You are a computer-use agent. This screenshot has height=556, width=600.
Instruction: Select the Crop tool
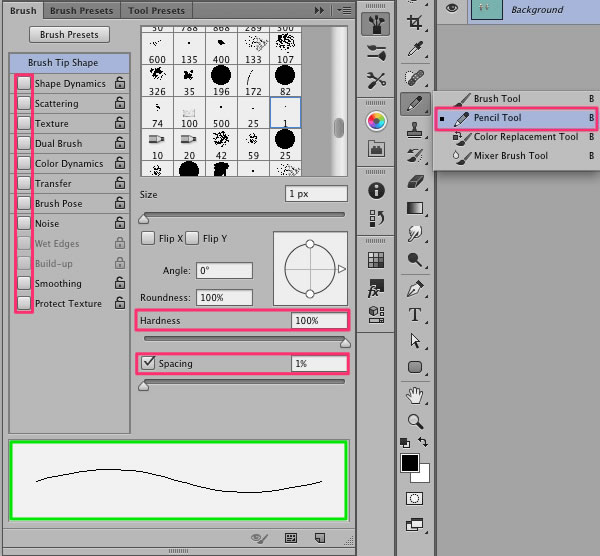[x=414, y=23]
